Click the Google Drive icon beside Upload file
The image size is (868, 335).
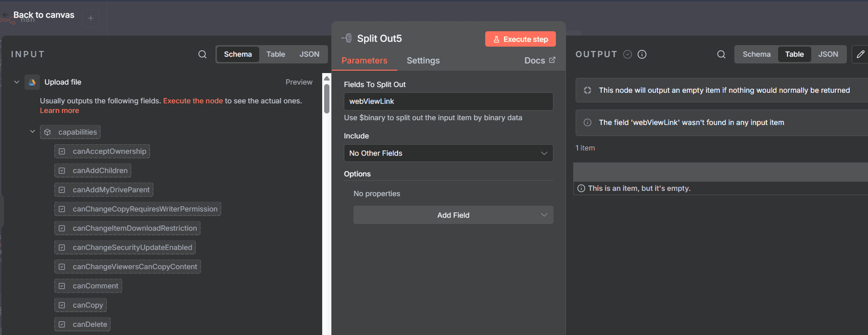[32, 82]
